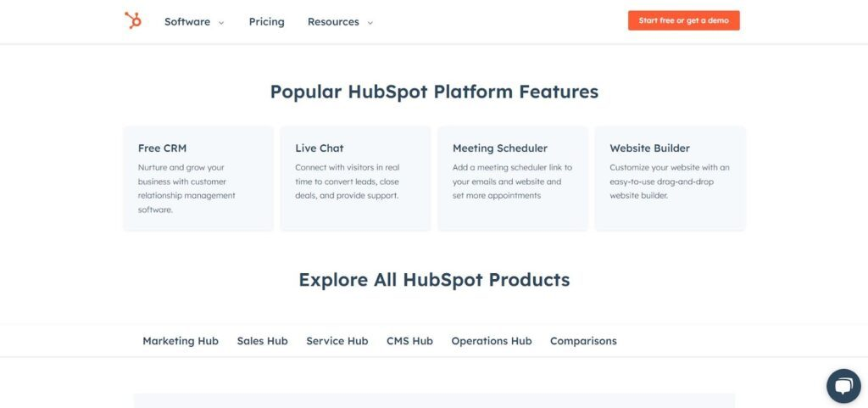
Task: Choose the Website Builder feature card
Action: [670, 178]
